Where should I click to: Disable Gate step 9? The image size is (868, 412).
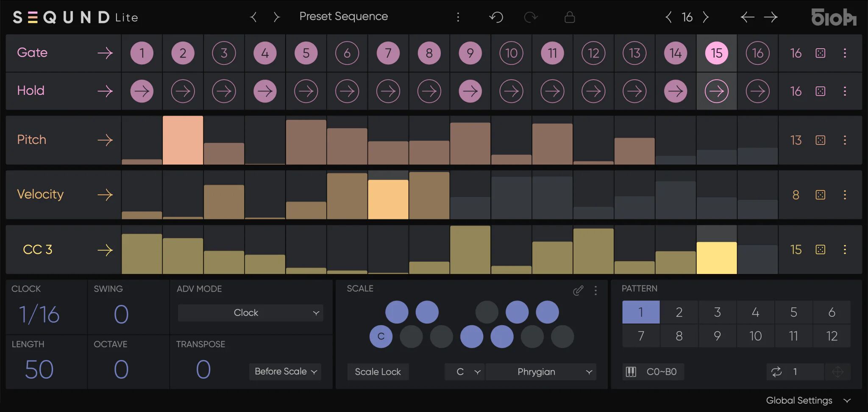click(x=470, y=53)
